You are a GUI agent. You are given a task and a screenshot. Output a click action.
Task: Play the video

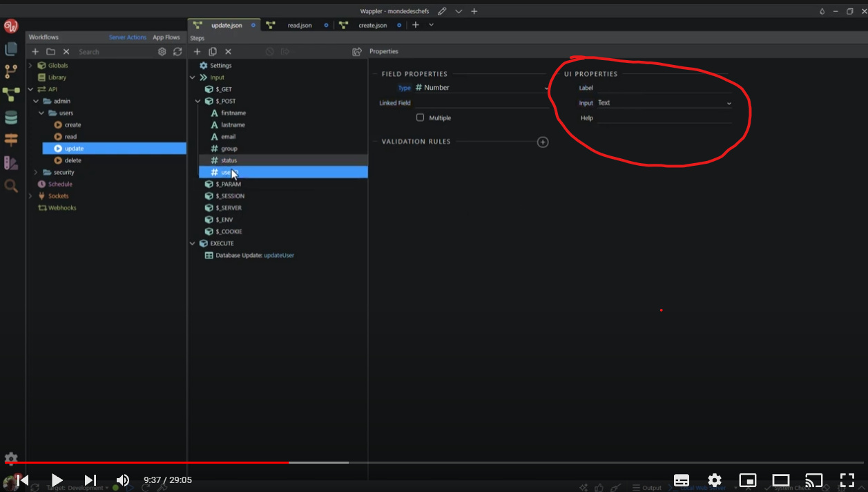[57, 480]
